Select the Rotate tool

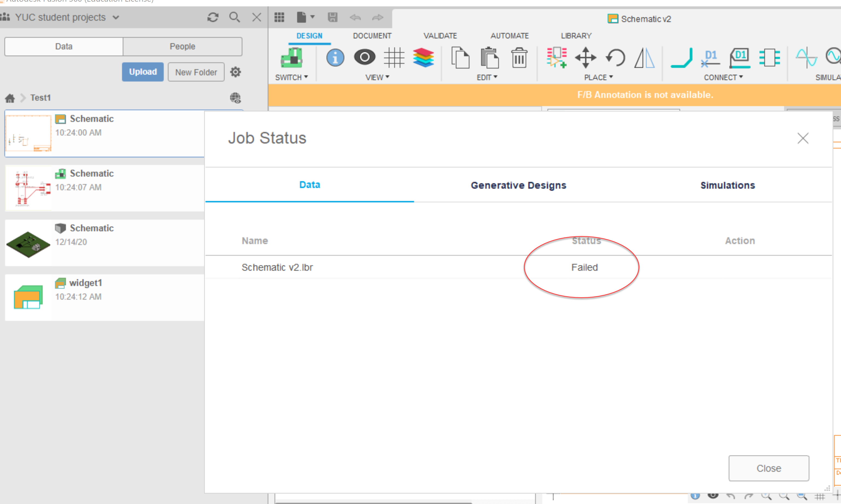pyautogui.click(x=616, y=58)
